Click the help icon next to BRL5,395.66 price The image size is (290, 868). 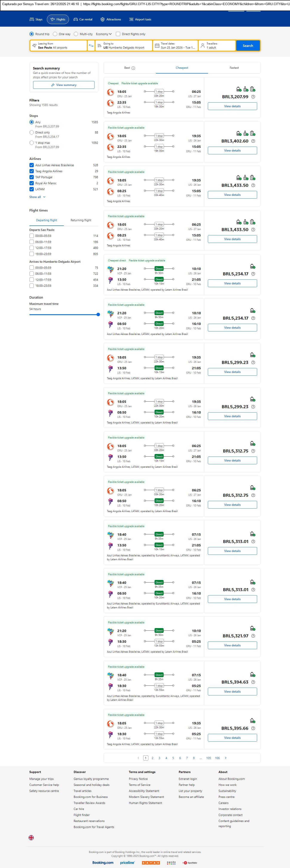(253, 728)
